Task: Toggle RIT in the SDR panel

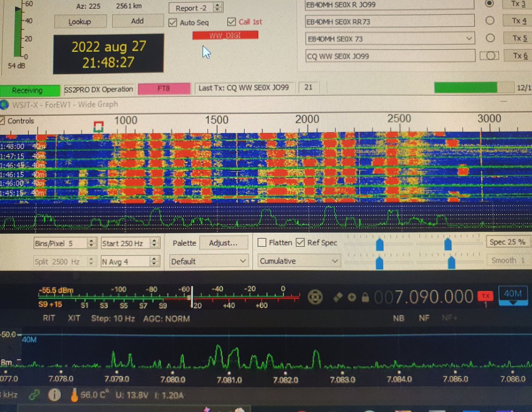Action: pyautogui.click(x=49, y=318)
